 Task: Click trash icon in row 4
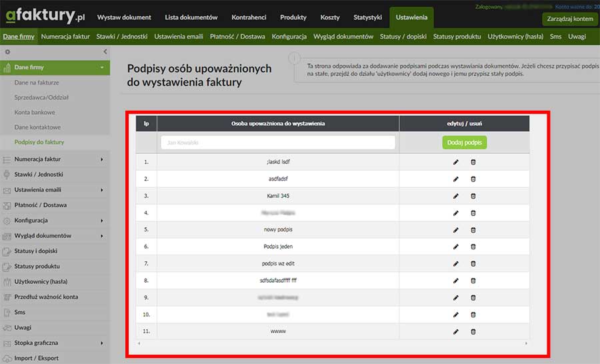[x=473, y=213]
